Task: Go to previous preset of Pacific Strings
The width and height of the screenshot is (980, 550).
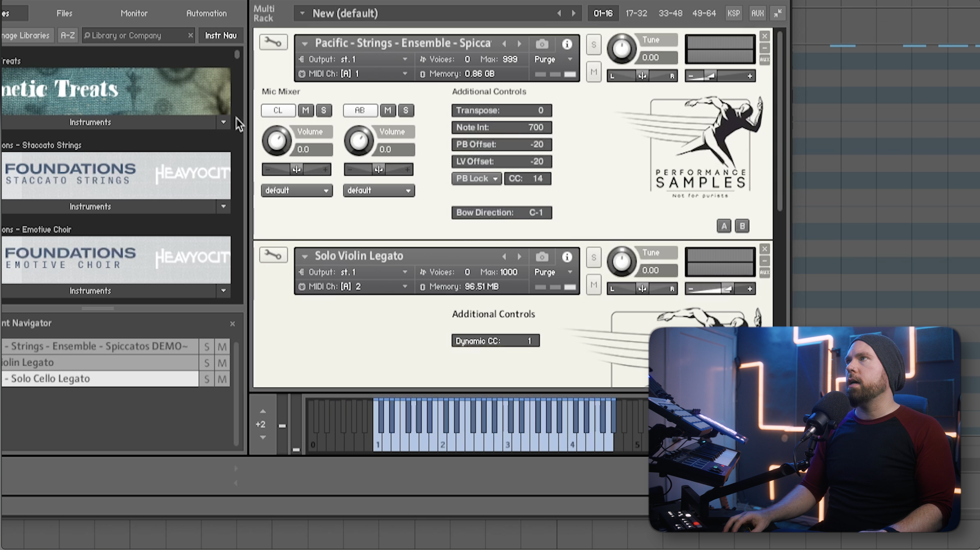Action: (505, 44)
